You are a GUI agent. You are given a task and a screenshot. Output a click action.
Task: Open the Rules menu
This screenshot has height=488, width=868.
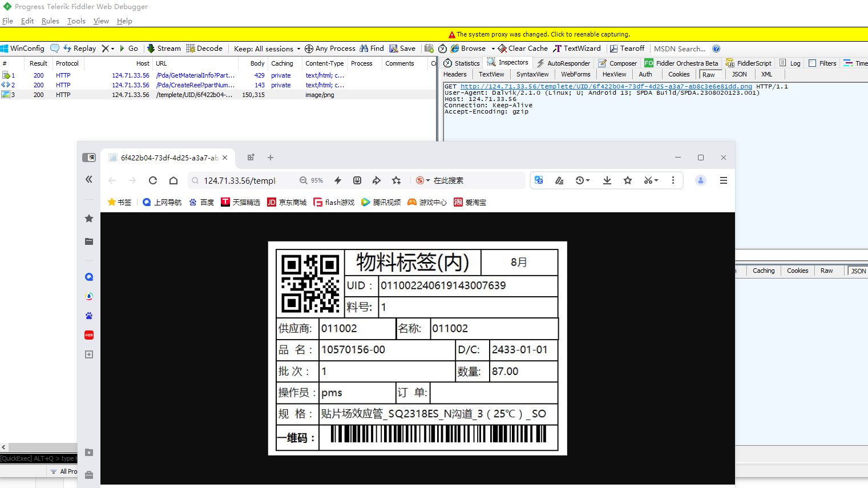50,21
